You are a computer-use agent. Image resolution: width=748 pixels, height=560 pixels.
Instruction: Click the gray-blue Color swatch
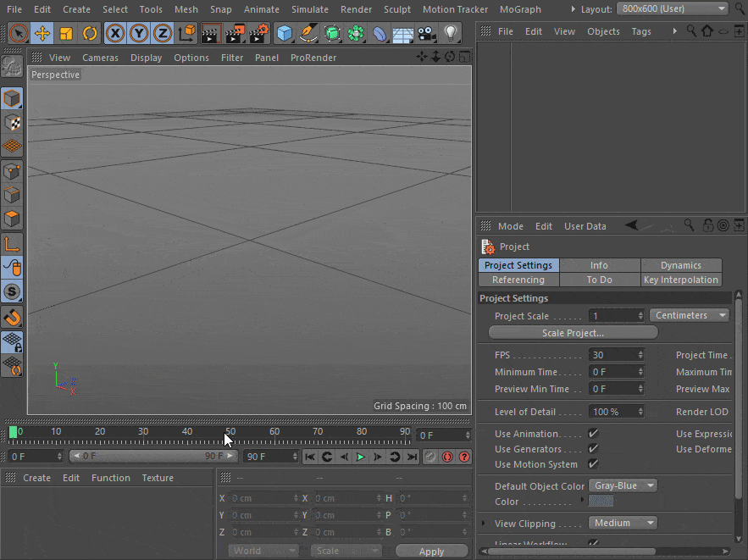[x=601, y=502]
